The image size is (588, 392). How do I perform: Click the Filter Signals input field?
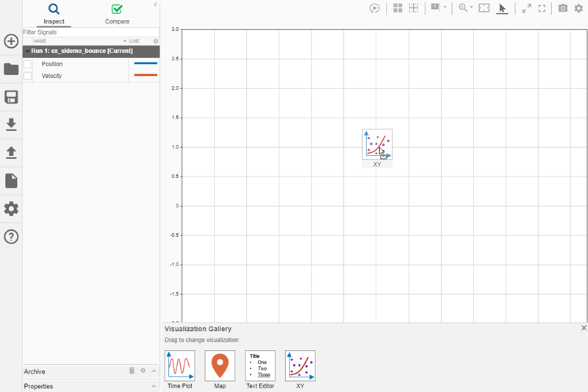(x=90, y=32)
